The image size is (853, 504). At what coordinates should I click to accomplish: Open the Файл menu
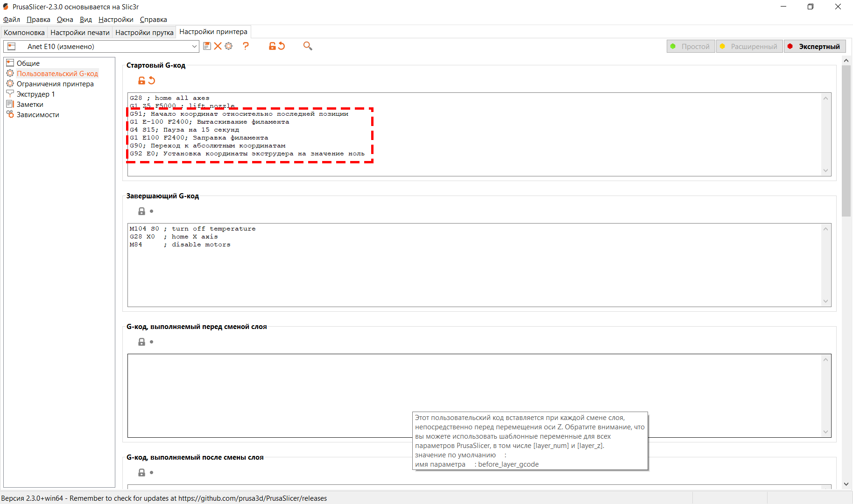click(x=12, y=20)
